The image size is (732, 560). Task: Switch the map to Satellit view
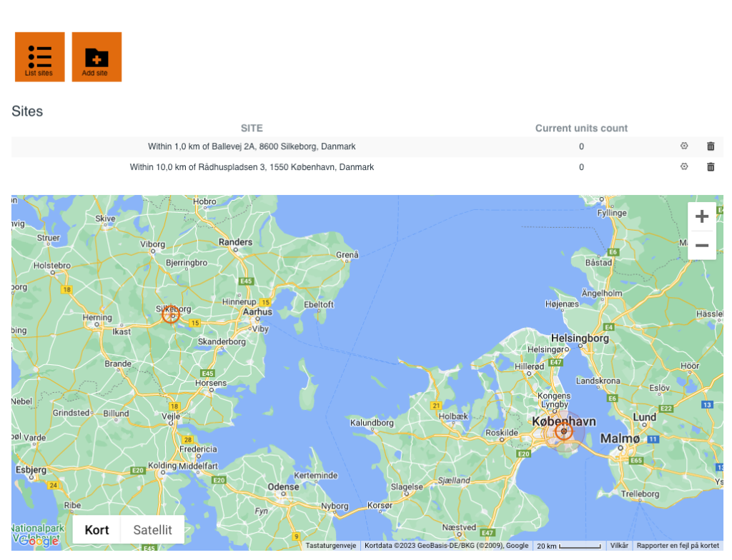click(152, 530)
